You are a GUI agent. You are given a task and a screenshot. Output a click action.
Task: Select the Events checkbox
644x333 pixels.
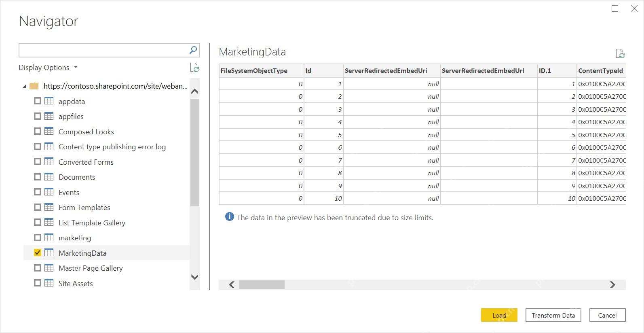[38, 192]
